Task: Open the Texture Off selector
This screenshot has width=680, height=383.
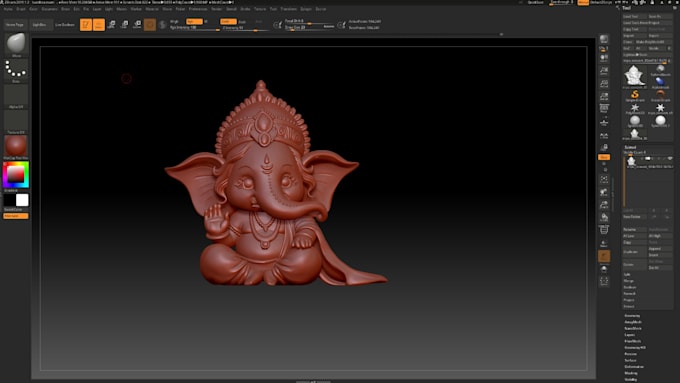Action: [x=16, y=122]
